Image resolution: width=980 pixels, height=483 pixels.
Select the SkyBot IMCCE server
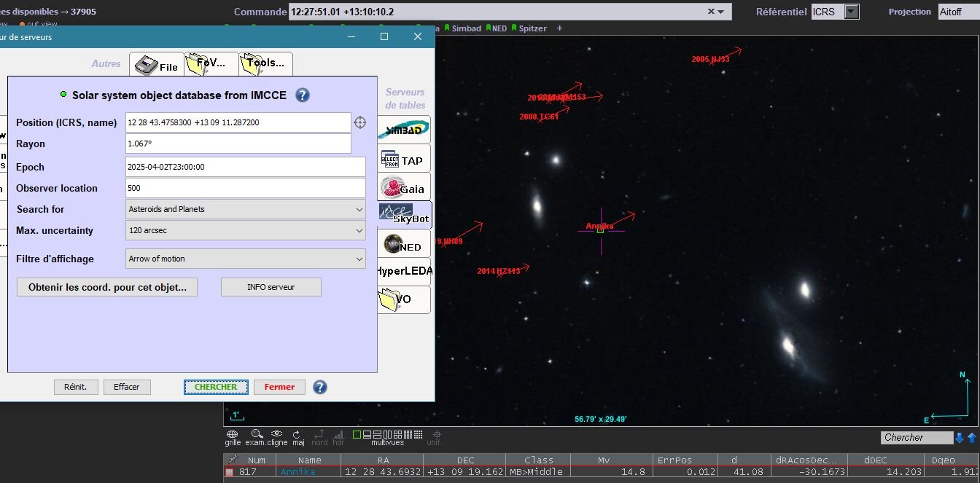[x=404, y=216]
